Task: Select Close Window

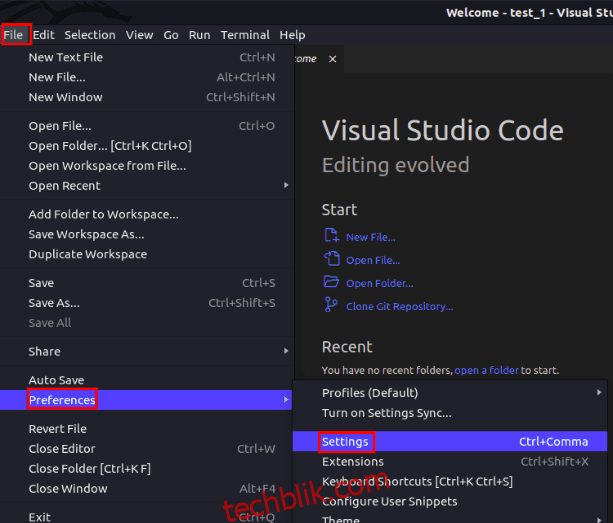Action: (x=146, y=489)
